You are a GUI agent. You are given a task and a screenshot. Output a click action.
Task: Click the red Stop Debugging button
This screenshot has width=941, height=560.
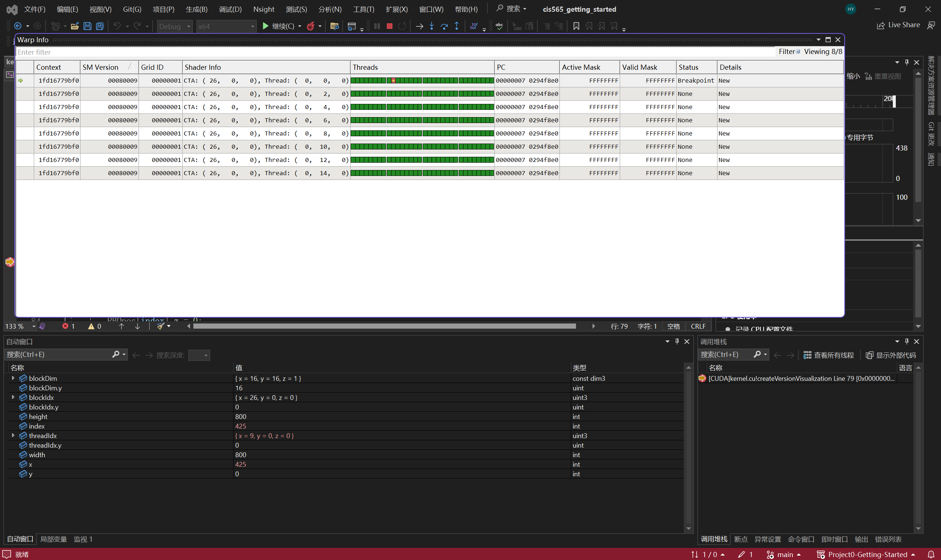389,26
